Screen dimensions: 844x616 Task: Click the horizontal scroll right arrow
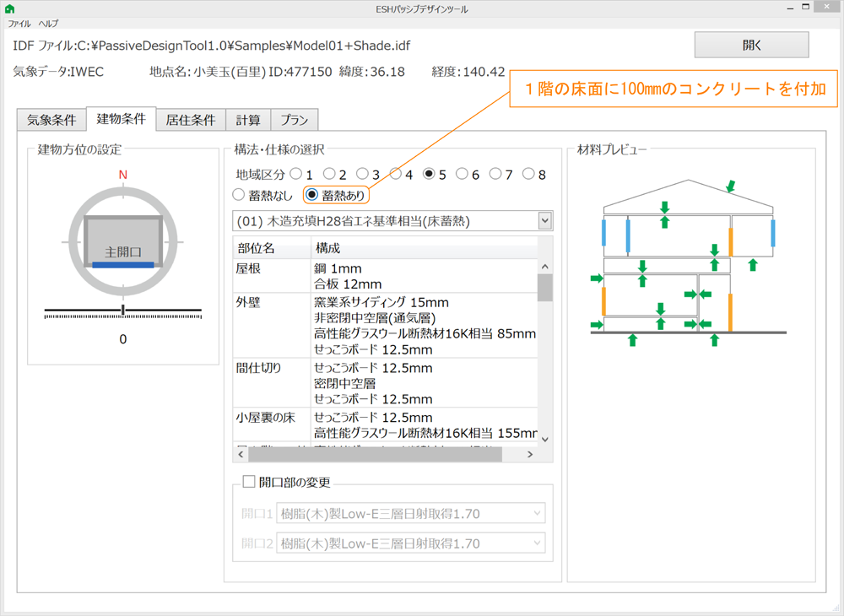[x=530, y=455]
